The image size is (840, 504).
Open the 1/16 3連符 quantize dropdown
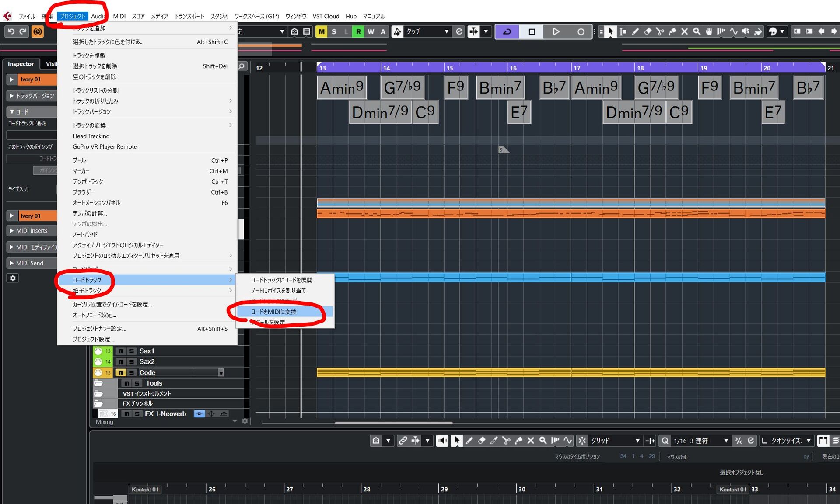[725, 441]
